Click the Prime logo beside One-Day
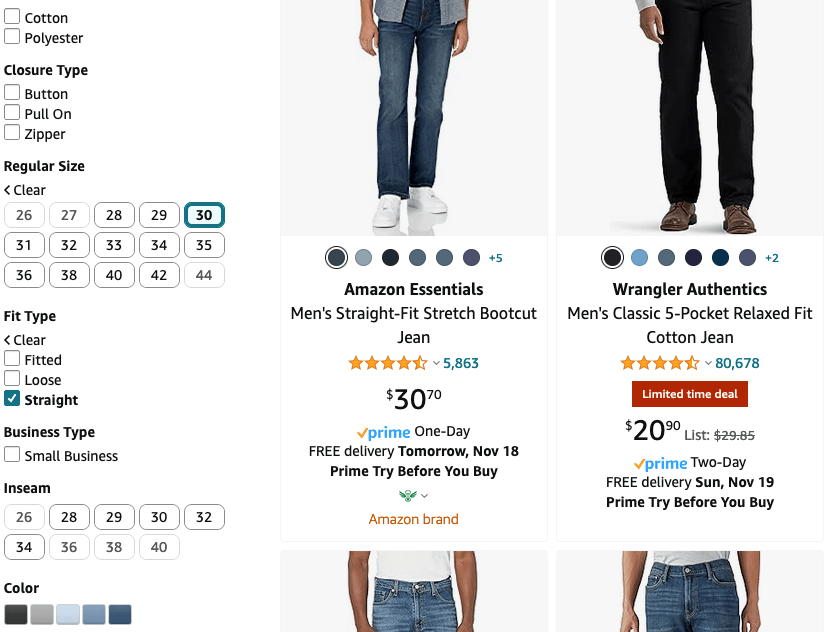Image resolution: width=827 pixels, height=632 pixels. [384, 432]
